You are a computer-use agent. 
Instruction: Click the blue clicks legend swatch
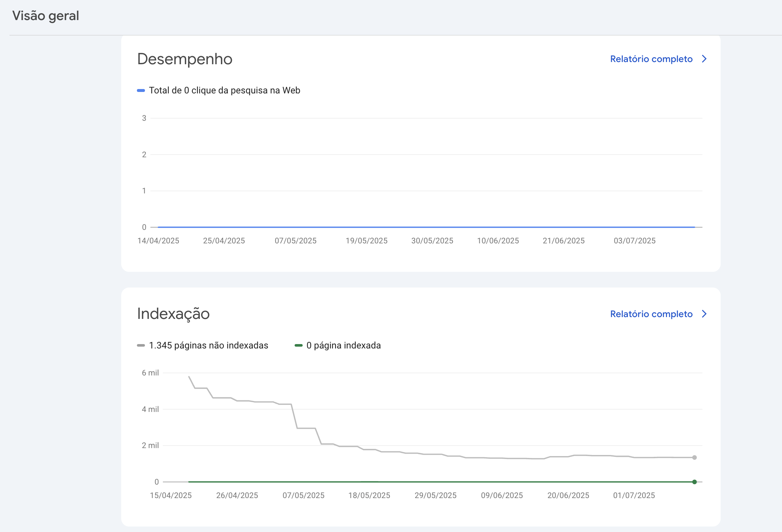(141, 90)
